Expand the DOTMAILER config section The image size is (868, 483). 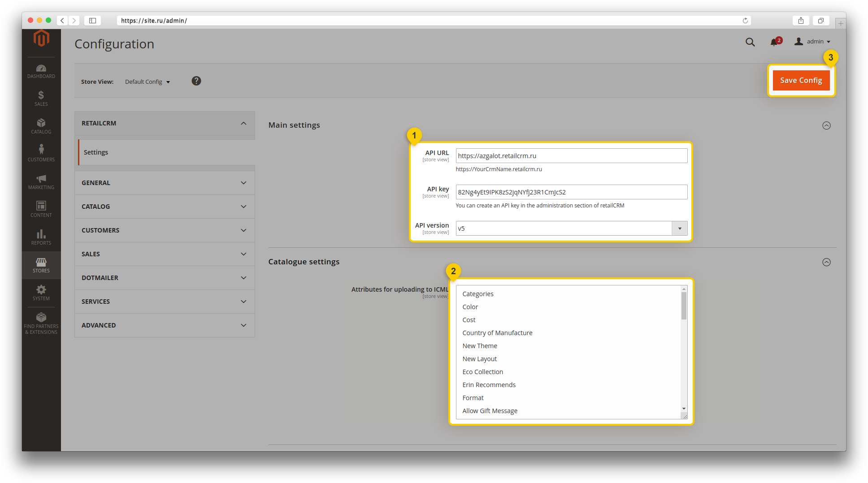(x=165, y=278)
